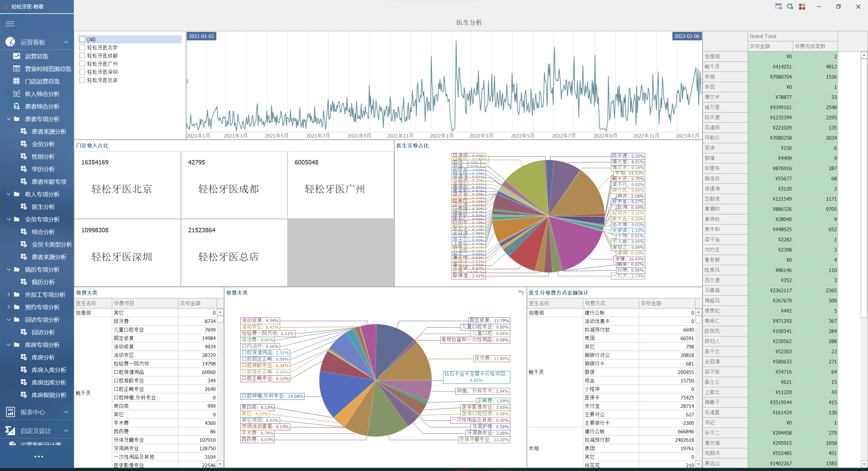Click the node-graph icon beside 收入综合分析

click(17, 94)
